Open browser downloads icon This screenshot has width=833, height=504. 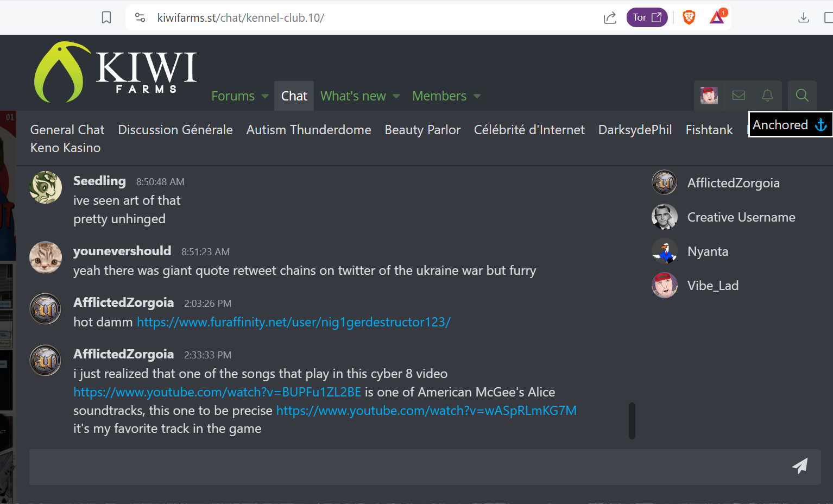804,18
